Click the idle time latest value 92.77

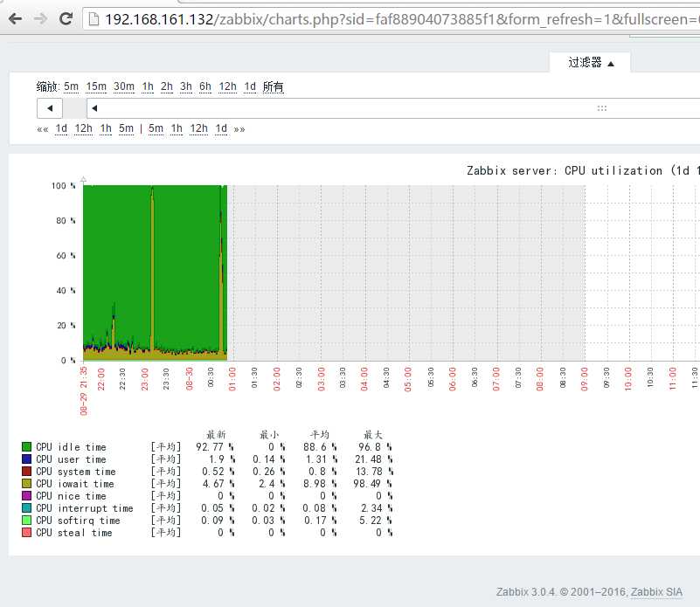[x=215, y=447]
